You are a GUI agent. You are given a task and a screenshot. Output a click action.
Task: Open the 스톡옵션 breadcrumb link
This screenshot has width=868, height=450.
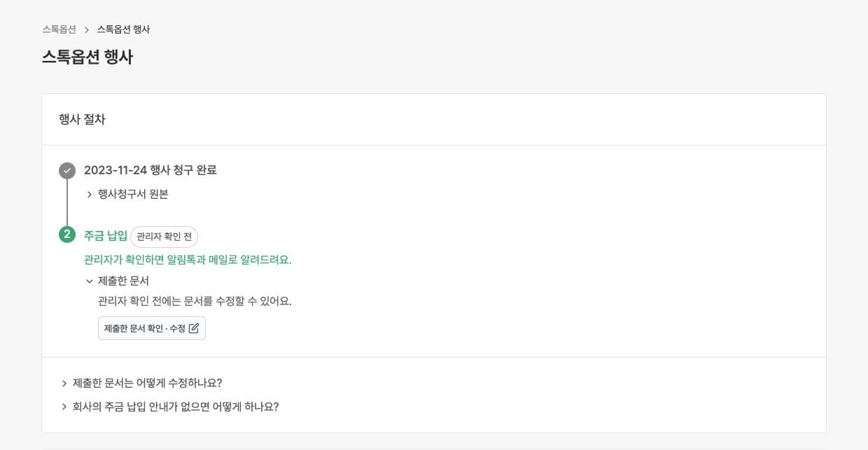[x=57, y=29]
